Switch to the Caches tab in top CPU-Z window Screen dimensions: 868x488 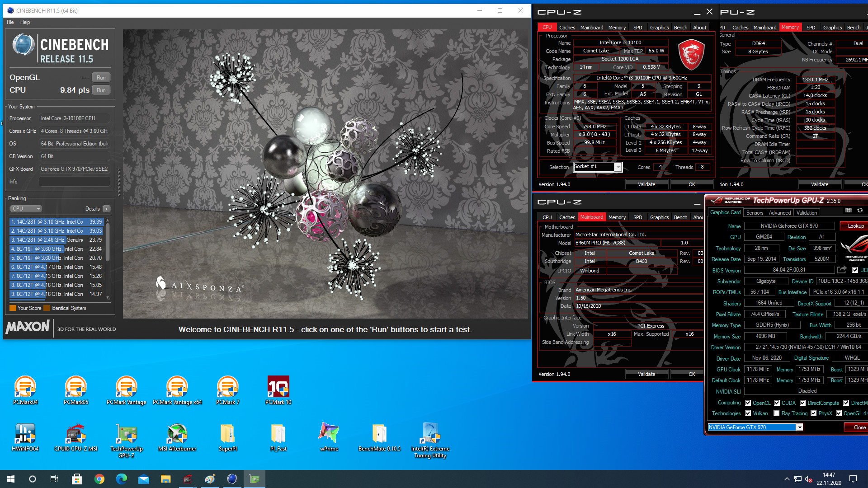[x=567, y=28]
